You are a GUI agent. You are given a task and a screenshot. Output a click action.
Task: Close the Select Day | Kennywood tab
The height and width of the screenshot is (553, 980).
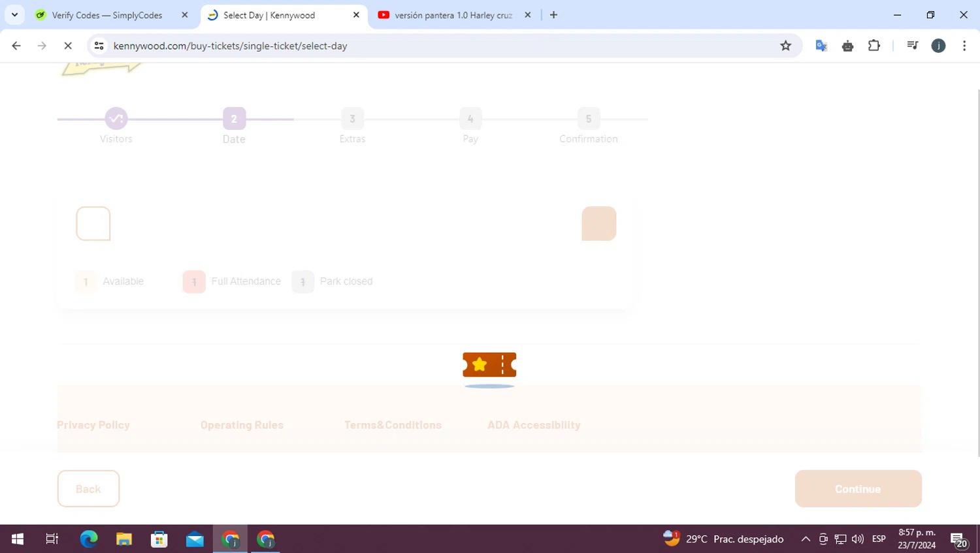pos(356,15)
